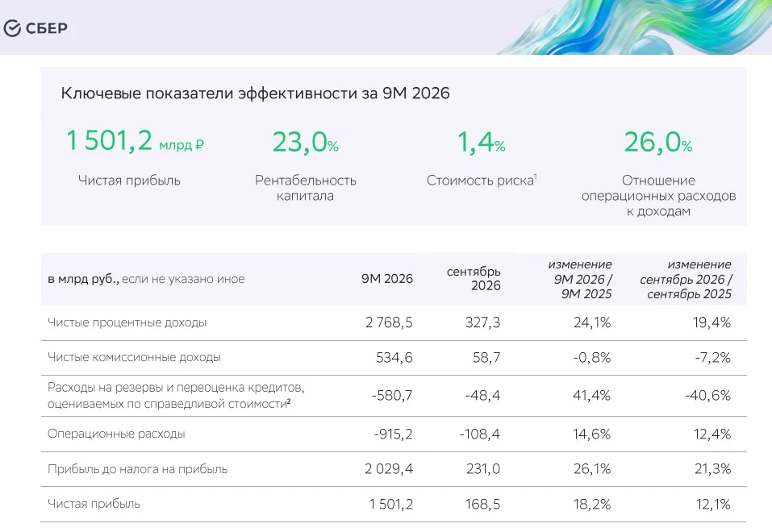Select the heading 'Ключевые показатели эффективности за 9М 2026'
Viewport: 772px width, 532px height.
pyautogui.click(x=255, y=93)
